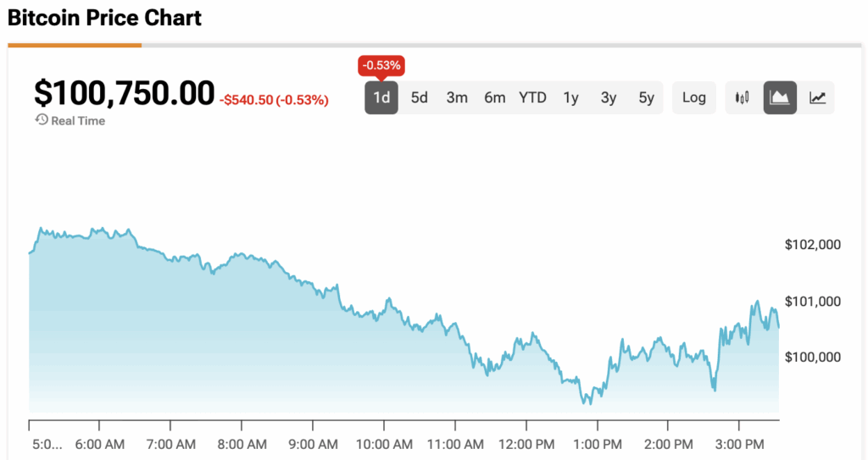The image size is (868, 460).
Task: Select the 1y time range
Action: (x=571, y=97)
